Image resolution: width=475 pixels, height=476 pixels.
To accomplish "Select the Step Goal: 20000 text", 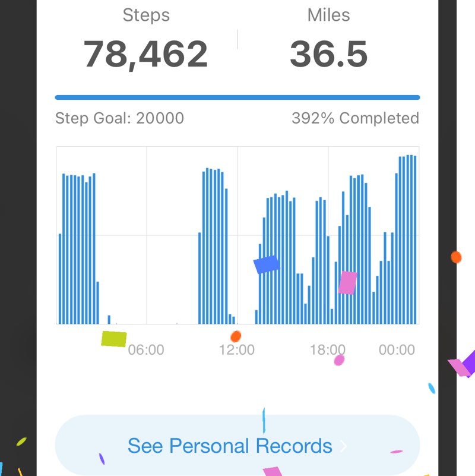I will (x=119, y=118).
